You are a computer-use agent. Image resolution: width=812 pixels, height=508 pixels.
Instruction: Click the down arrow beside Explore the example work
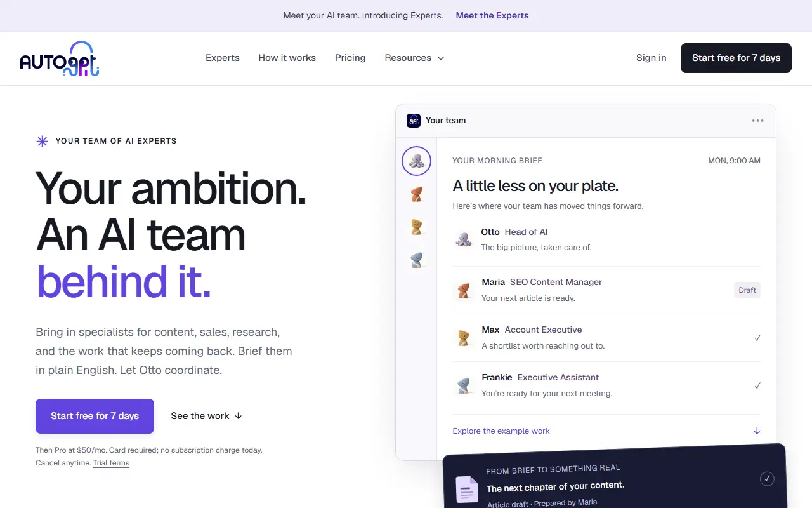click(x=757, y=431)
